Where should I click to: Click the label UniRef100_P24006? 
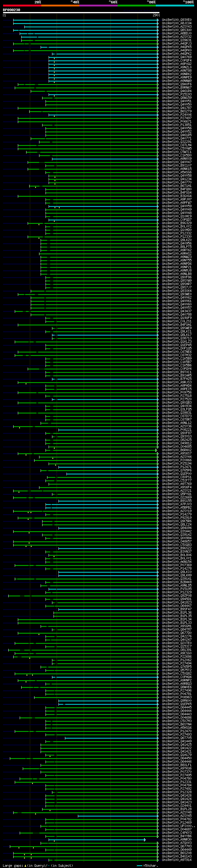[x=176, y=115]
